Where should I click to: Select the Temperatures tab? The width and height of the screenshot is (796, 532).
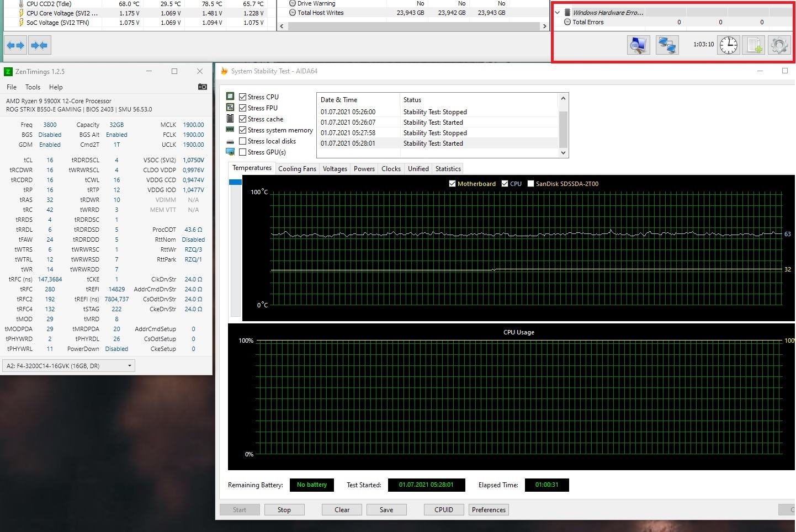click(252, 168)
